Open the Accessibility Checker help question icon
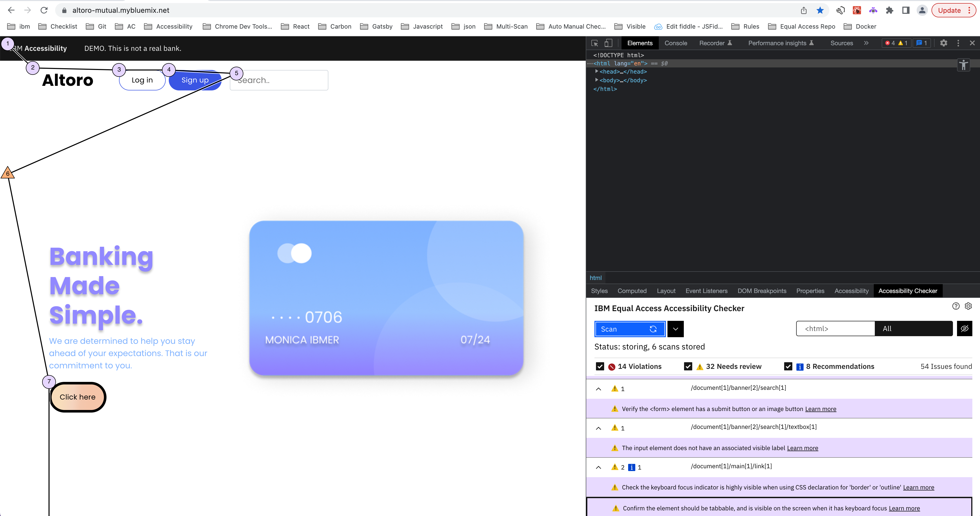 [x=956, y=306]
